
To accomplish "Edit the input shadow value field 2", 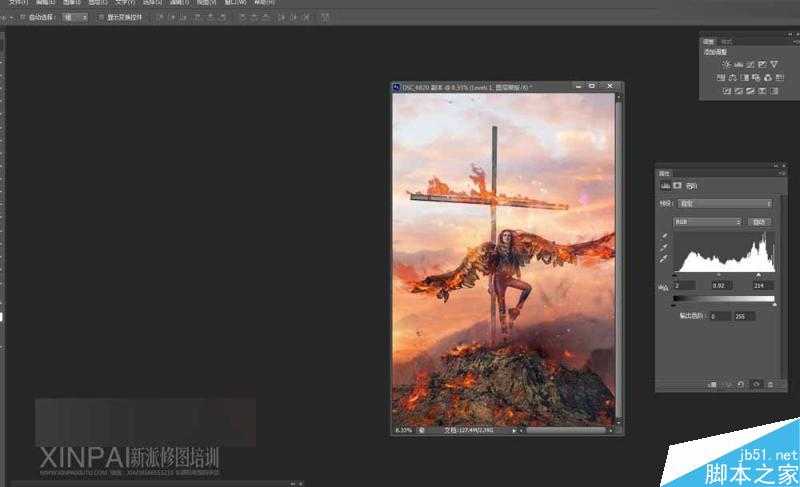I will 685,285.
